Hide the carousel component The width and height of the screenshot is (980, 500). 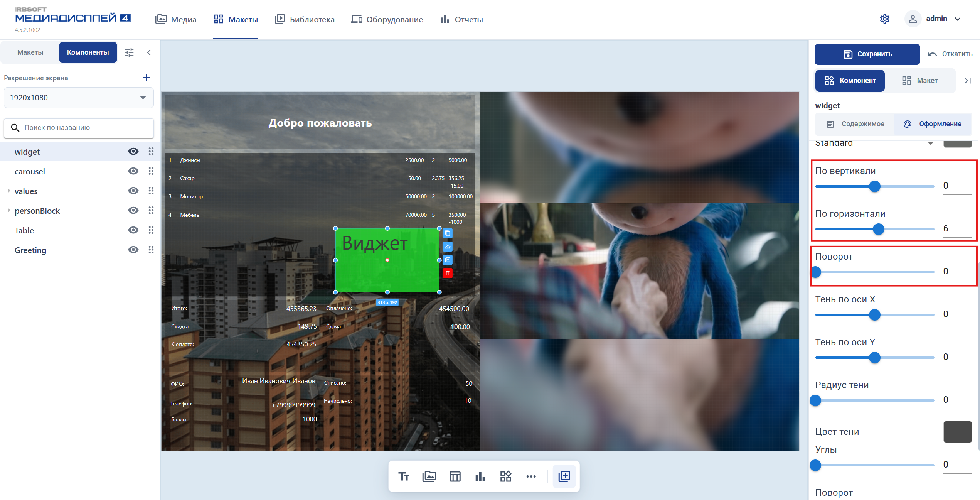click(133, 171)
